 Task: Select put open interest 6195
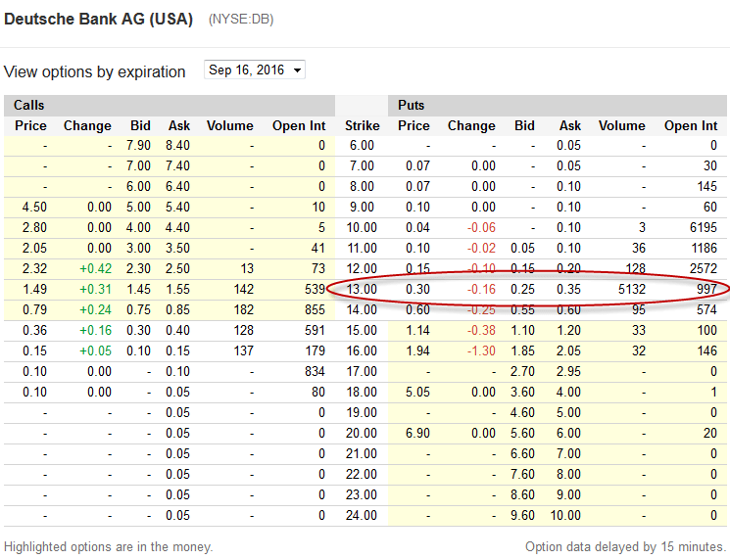point(703,227)
